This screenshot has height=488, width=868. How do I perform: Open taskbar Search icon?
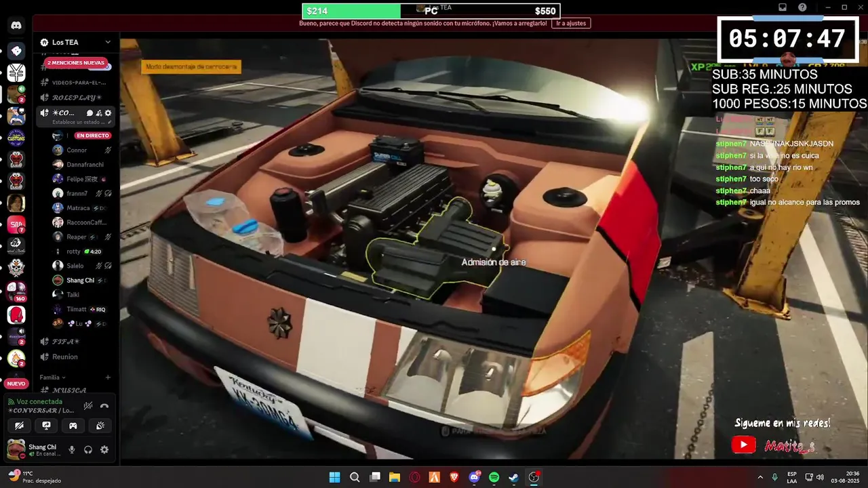click(355, 477)
